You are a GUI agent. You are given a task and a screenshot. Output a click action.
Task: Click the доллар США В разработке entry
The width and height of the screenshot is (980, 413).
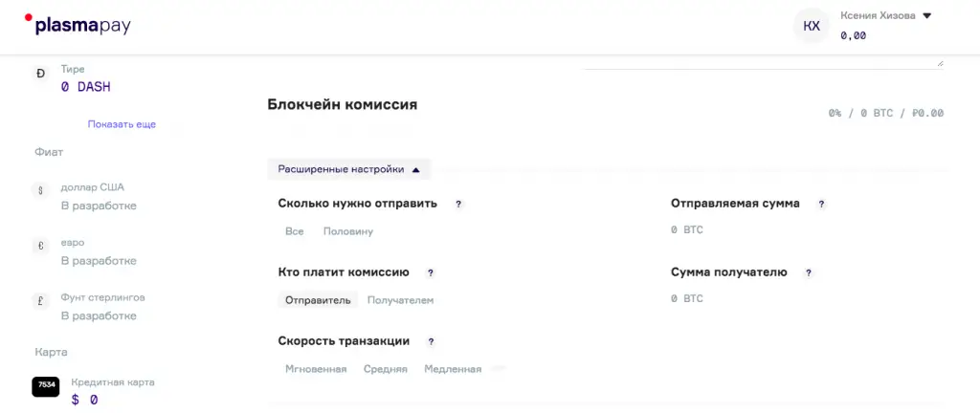pos(99,197)
